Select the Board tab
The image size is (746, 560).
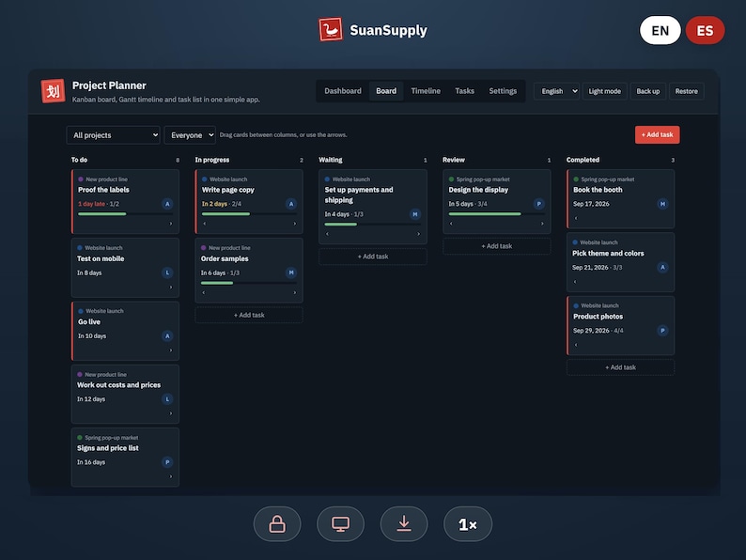tap(386, 91)
